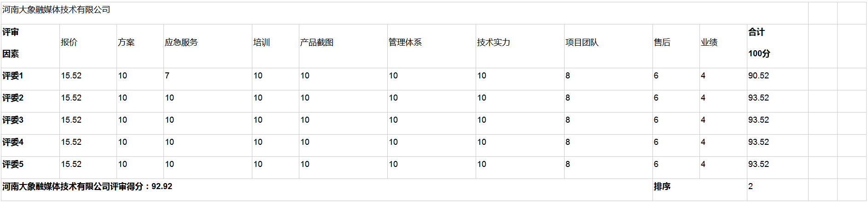Select the 评委5 row label
Viewport: 868px width, 202px height.
click(x=13, y=165)
